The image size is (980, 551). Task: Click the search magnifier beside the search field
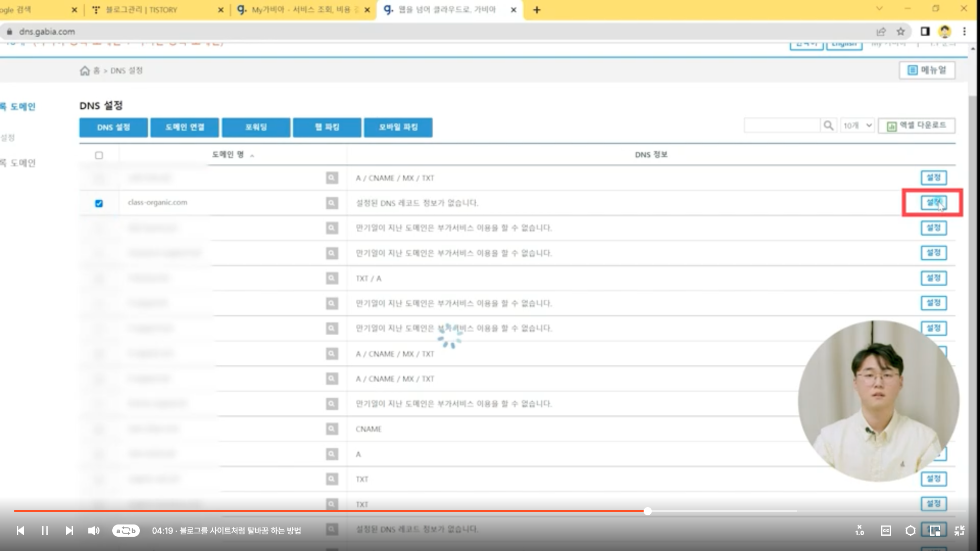click(828, 126)
